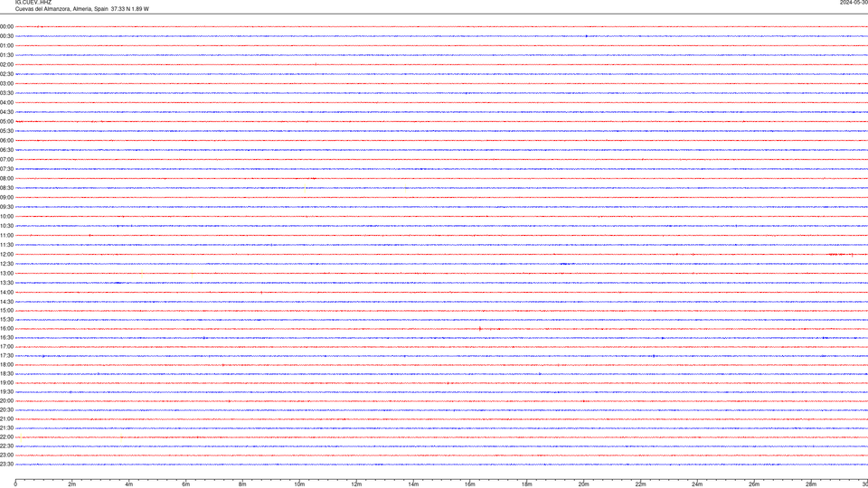The image size is (868, 488).
Task: Click the 02:00 time label
Action: [x=6, y=65]
